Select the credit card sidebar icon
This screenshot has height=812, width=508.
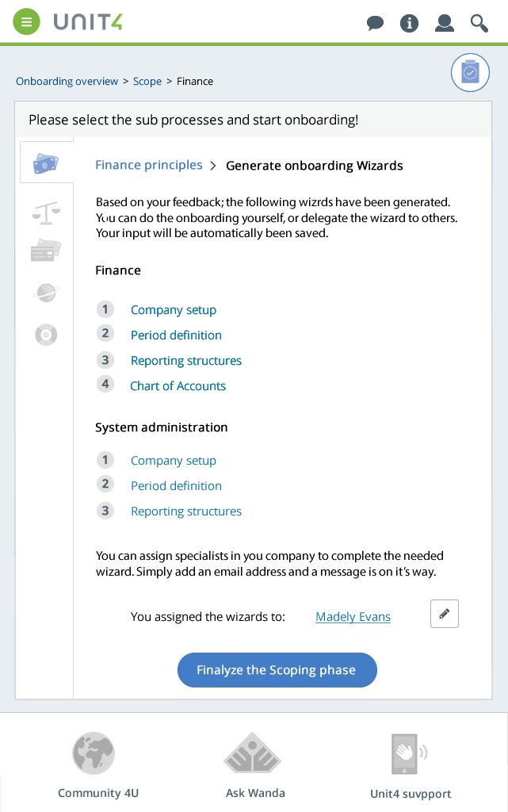[x=46, y=250]
